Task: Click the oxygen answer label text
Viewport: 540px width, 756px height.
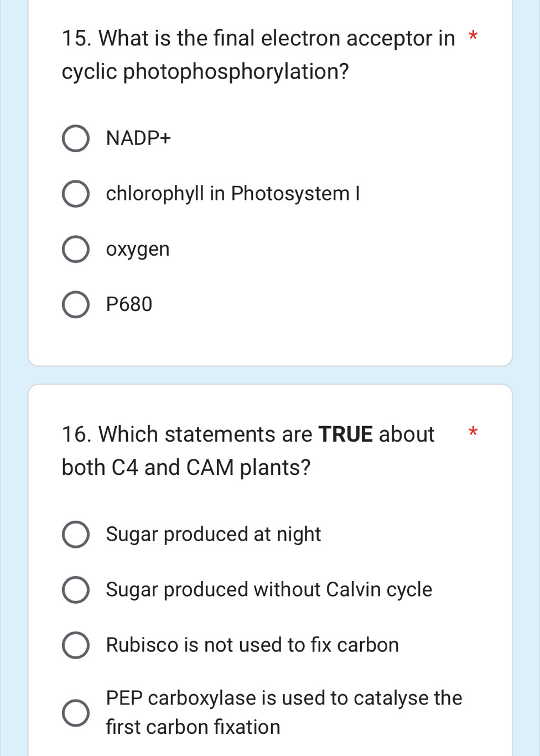Action: click(x=138, y=249)
